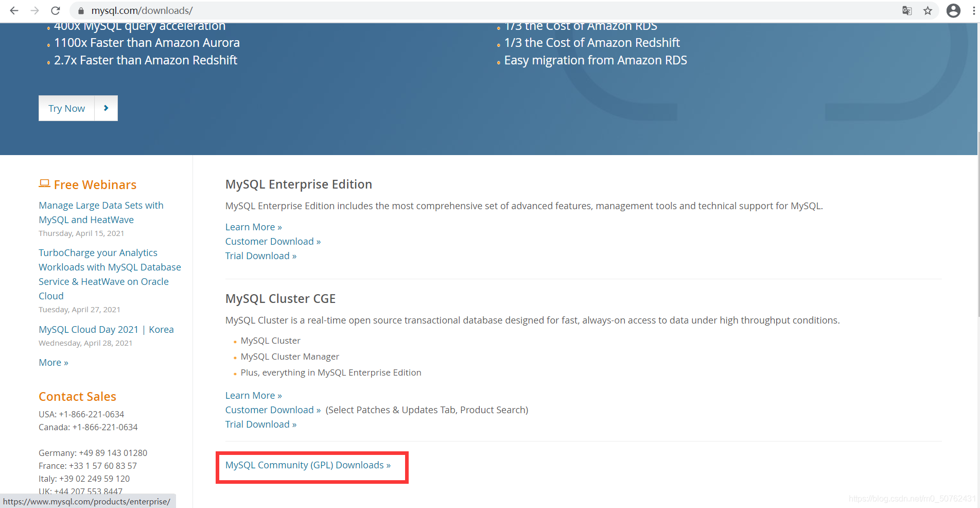Click the Germany: +49 89 143 01280 number

(x=93, y=453)
